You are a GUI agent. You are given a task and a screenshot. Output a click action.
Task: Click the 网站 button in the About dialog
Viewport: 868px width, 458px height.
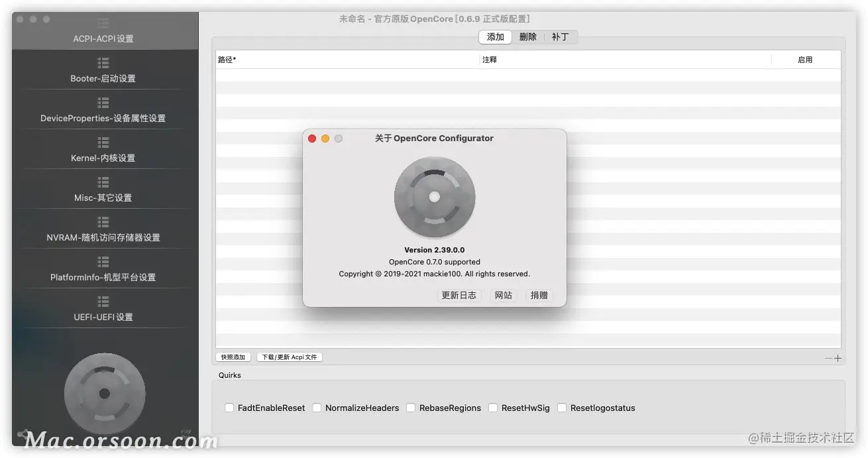(x=504, y=295)
